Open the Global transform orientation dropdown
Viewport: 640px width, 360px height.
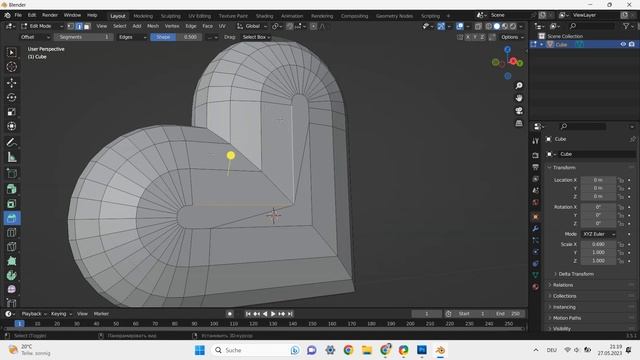tap(252, 26)
